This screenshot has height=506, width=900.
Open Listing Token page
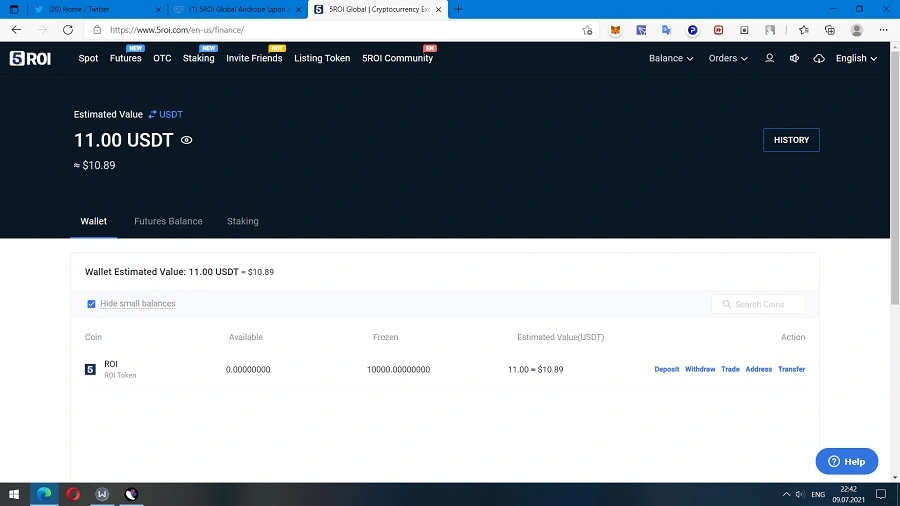pos(322,58)
